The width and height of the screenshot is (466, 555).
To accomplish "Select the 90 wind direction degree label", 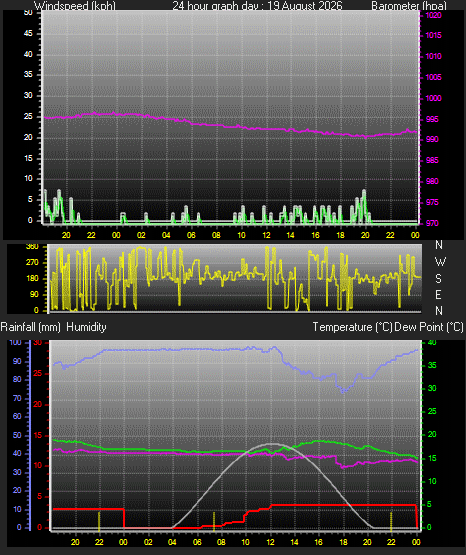I will tap(34, 294).
